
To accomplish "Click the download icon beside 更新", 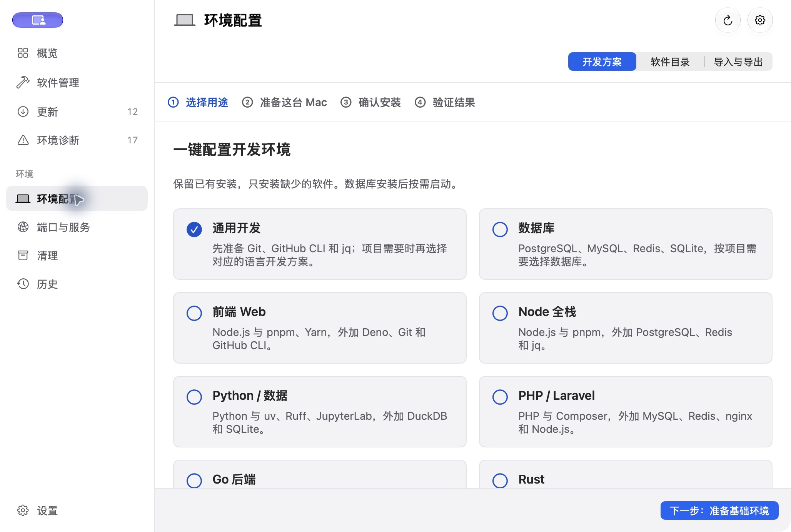I will coord(23,111).
